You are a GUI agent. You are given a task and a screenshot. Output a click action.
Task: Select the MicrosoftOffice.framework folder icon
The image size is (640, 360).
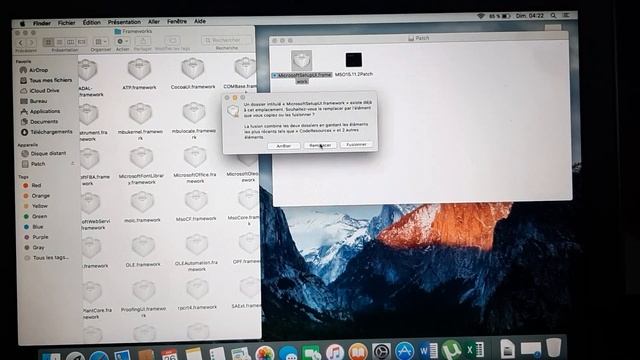[x=195, y=157]
